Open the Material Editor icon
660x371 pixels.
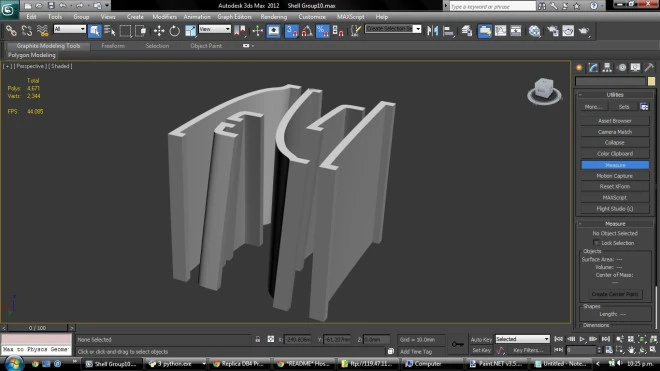point(535,31)
